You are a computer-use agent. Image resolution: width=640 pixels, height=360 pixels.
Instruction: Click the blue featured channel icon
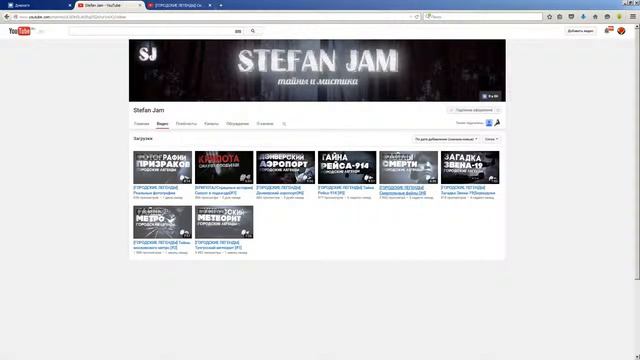(489, 123)
